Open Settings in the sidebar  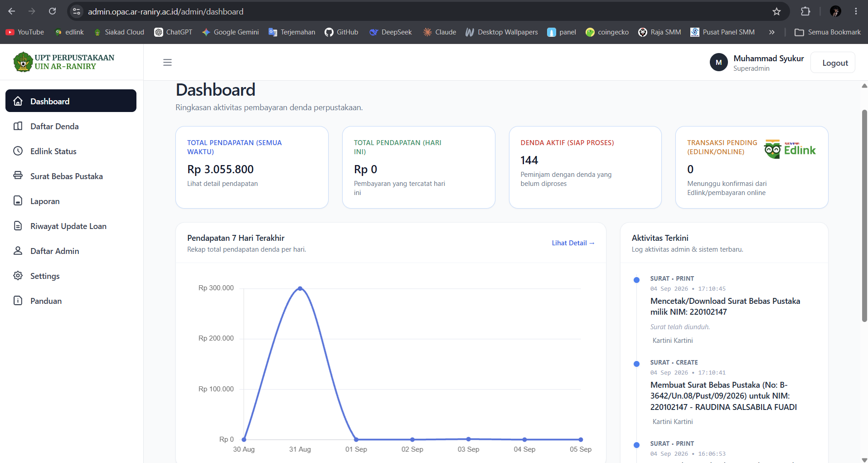[x=71, y=276]
